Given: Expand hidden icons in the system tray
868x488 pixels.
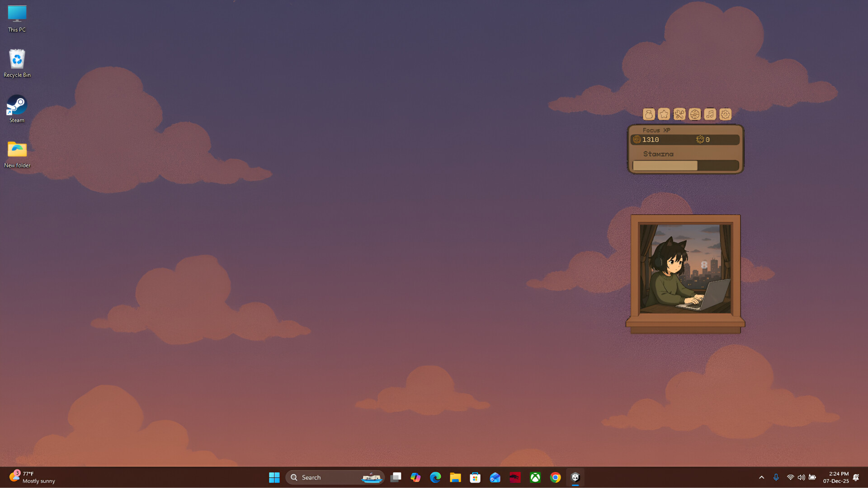Looking at the screenshot, I should tap(762, 477).
